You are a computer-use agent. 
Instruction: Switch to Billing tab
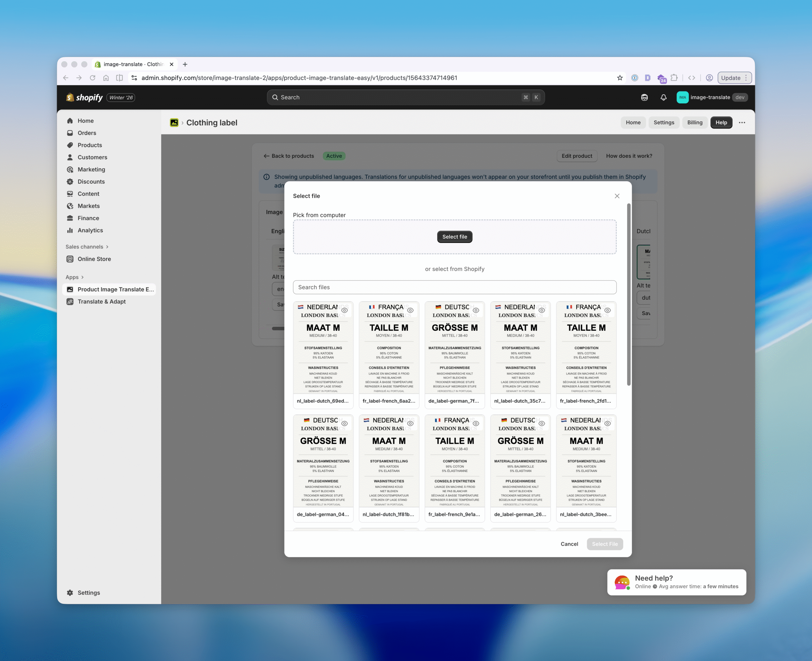tap(694, 122)
